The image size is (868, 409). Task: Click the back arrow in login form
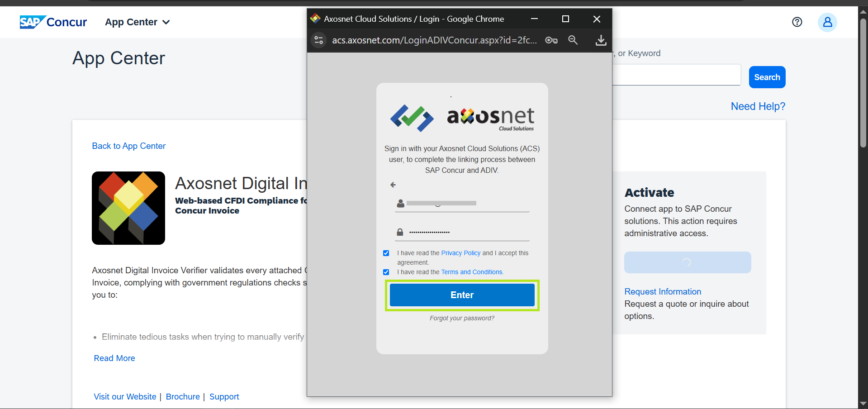tap(393, 185)
